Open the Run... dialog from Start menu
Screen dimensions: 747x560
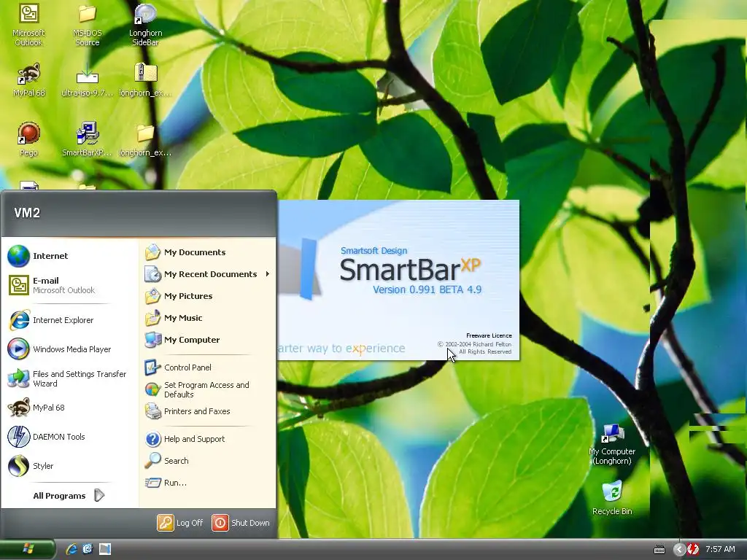click(207, 483)
